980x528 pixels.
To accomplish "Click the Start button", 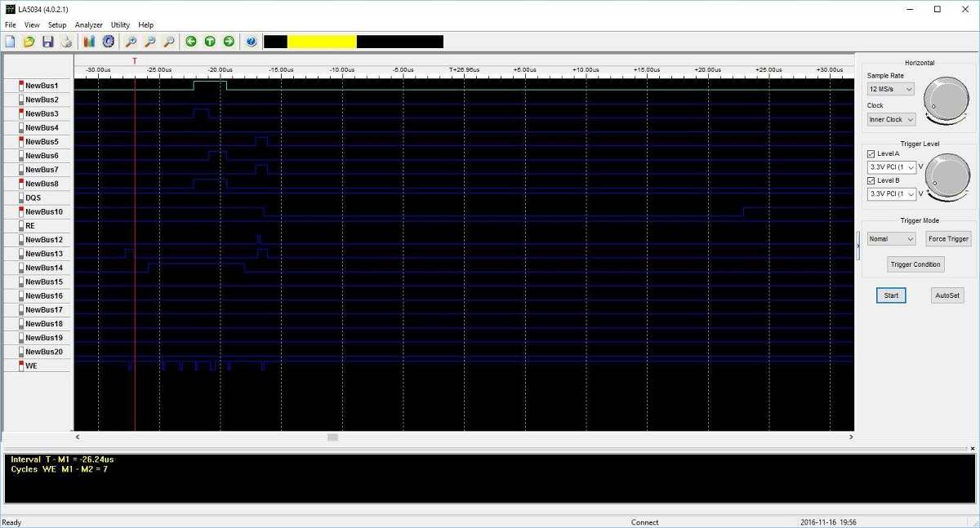I will coord(891,295).
